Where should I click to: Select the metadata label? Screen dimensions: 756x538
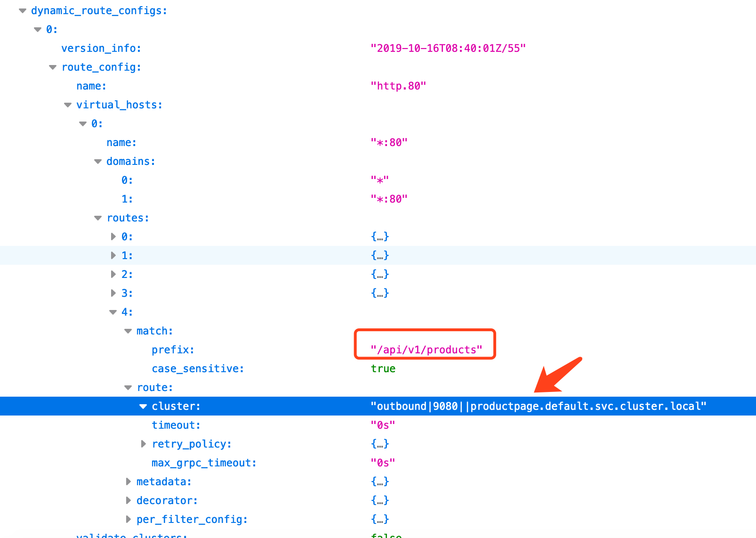[164, 482]
